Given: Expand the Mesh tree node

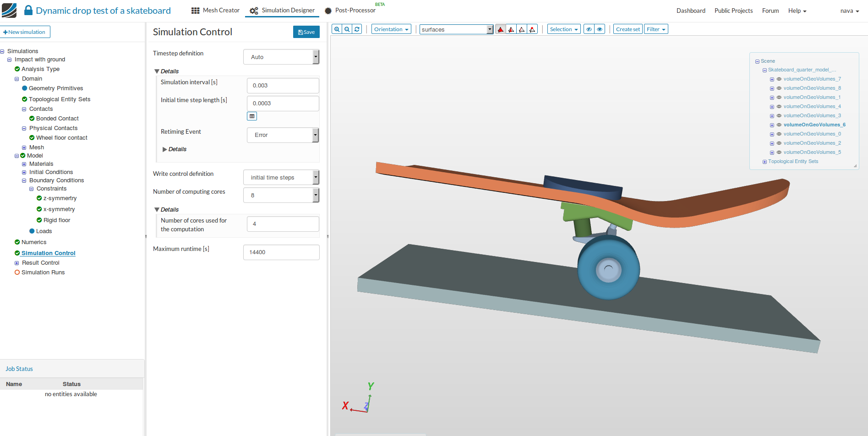Looking at the screenshot, I should 24,147.
